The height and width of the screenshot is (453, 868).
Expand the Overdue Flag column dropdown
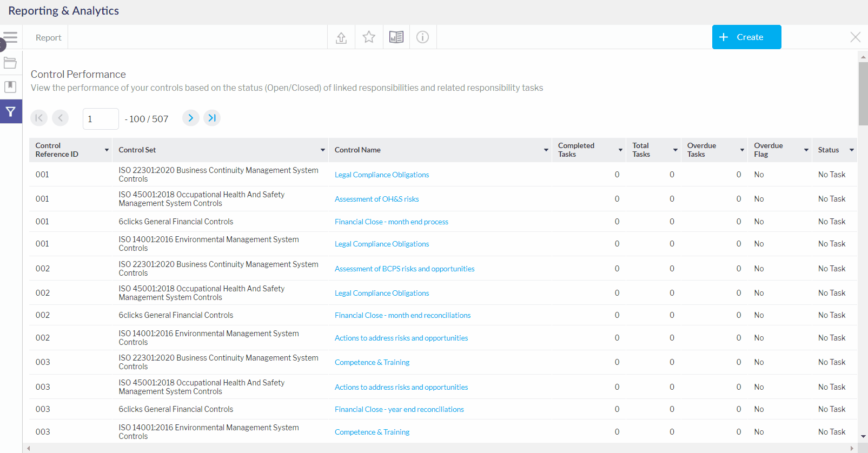pyautogui.click(x=806, y=150)
